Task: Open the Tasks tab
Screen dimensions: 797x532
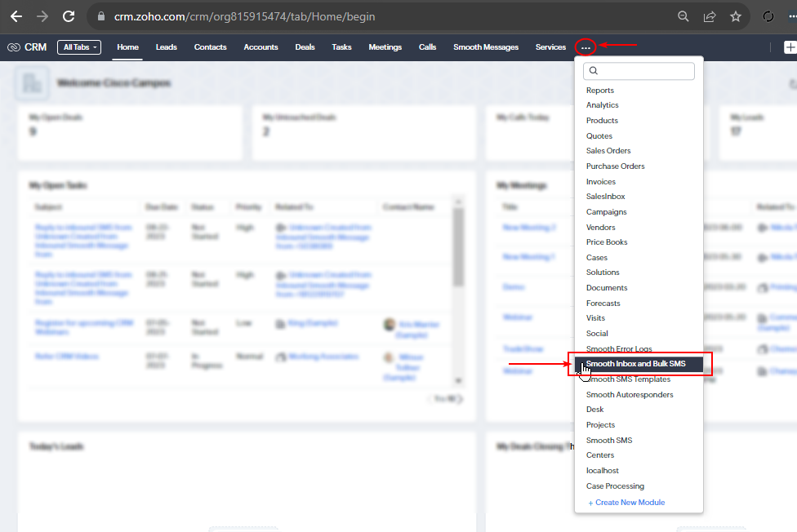Action: (341, 47)
